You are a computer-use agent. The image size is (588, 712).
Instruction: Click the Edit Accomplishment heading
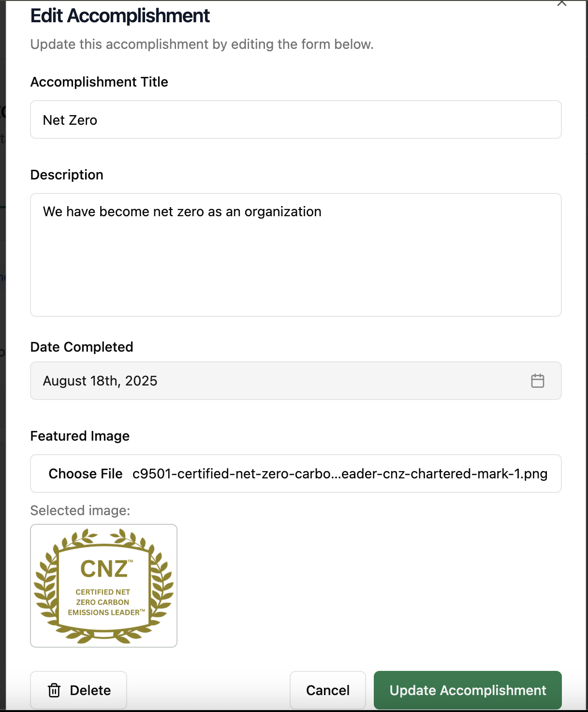[x=120, y=16]
